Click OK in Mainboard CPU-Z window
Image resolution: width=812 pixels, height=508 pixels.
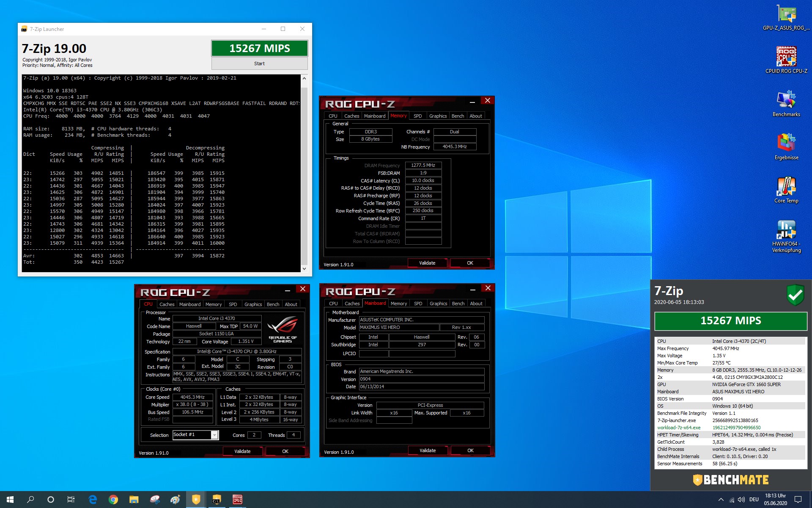[x=470, y=450]
